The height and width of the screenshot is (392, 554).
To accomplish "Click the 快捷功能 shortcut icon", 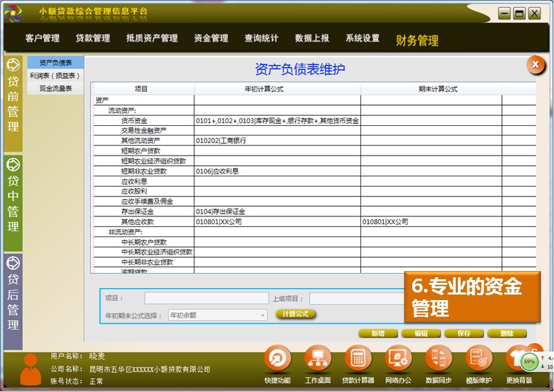I will pyautogui.click(x=277, y=359).
